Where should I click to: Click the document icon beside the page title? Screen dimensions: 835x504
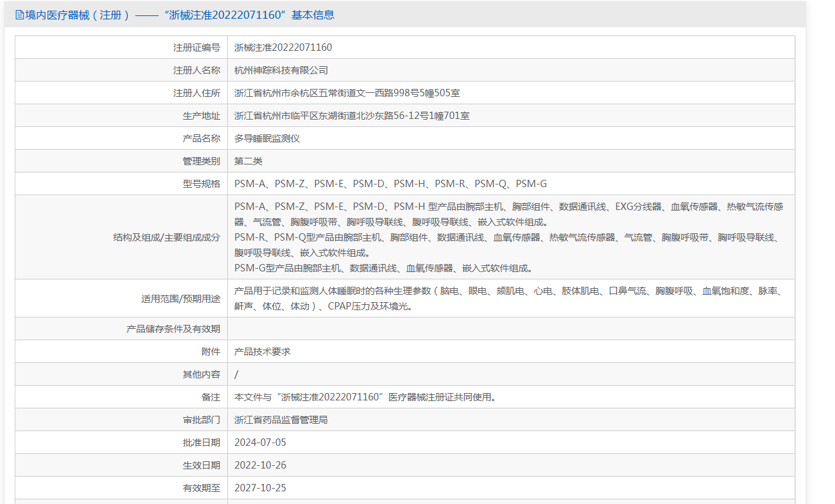19,15
